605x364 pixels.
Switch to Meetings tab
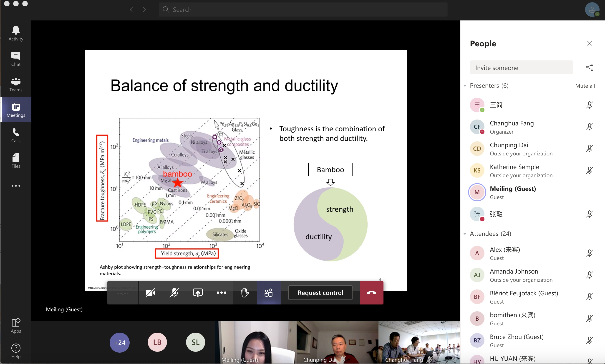16,110
